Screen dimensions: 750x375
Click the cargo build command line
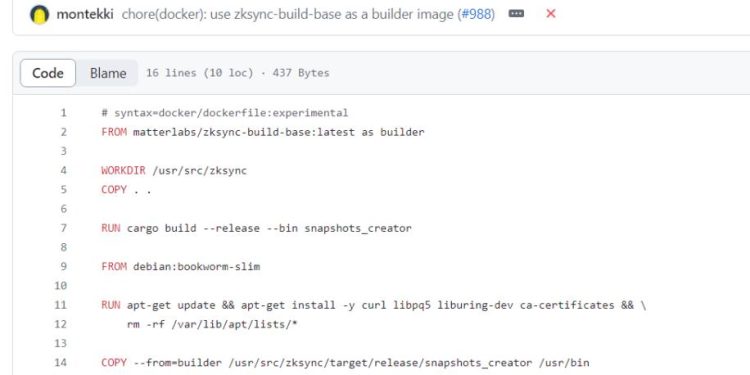(256, 228)
